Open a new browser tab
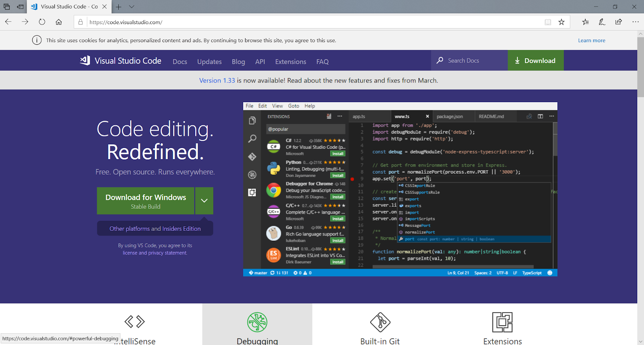 pos(119,6)
